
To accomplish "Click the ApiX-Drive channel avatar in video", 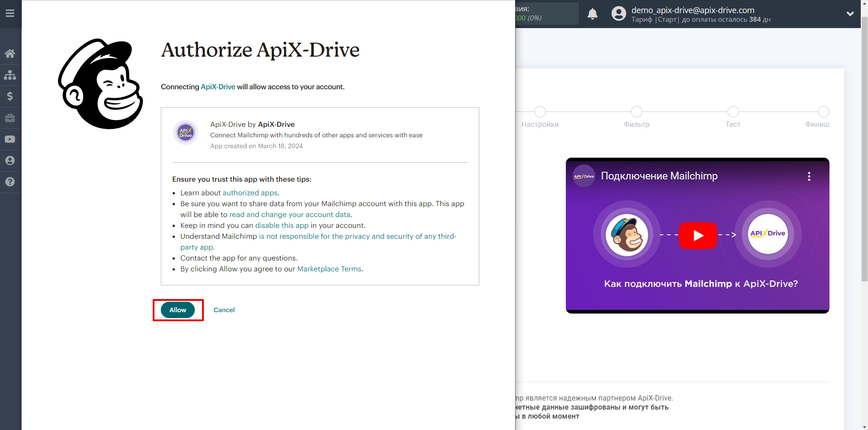I will (584, 176).
